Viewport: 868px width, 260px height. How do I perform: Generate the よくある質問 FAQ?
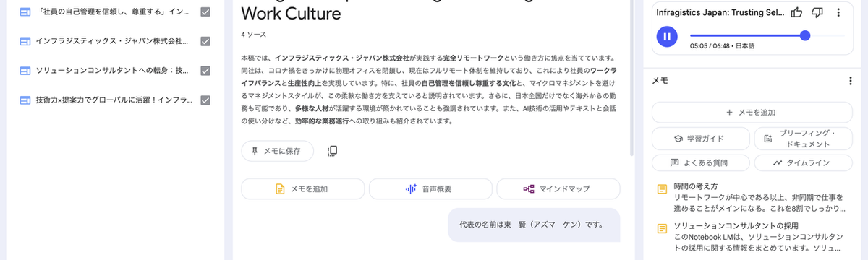699,162
